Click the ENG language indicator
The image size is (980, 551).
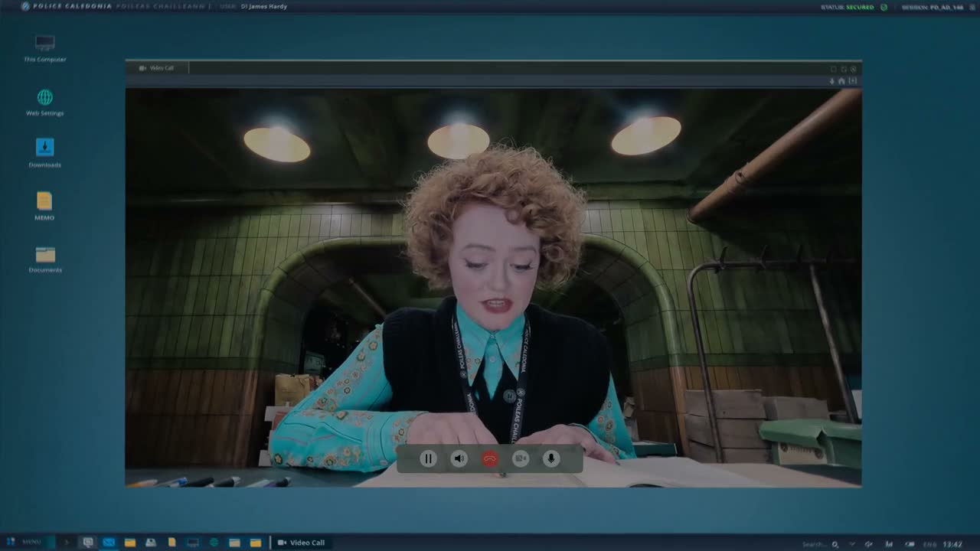[x=929, y=544]
